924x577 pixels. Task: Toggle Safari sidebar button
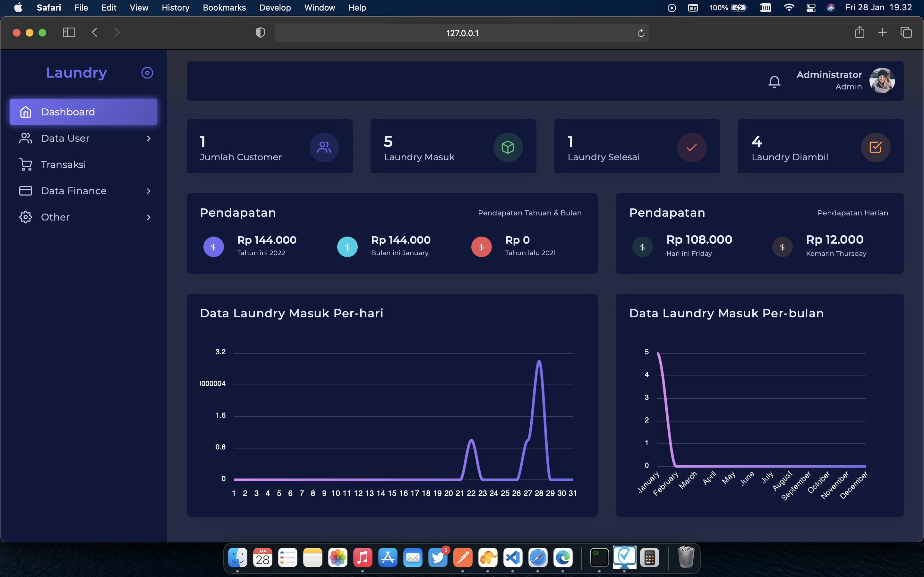69,32
